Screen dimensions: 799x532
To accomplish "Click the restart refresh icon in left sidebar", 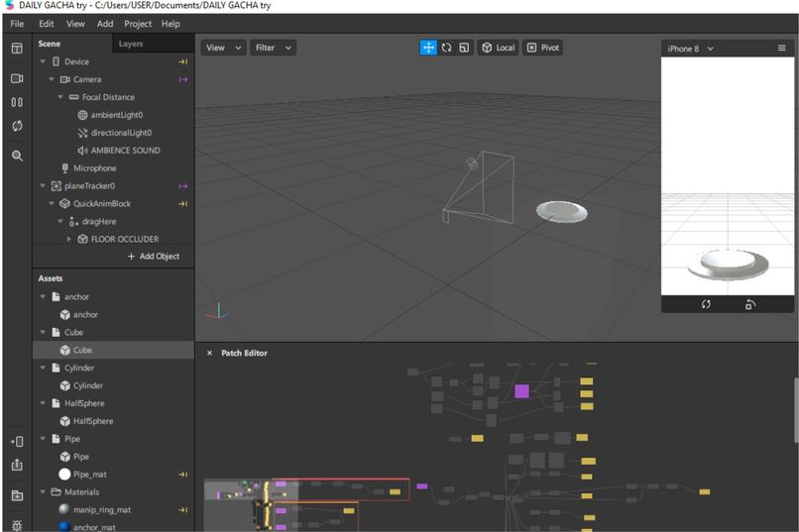I will point(17,126).
